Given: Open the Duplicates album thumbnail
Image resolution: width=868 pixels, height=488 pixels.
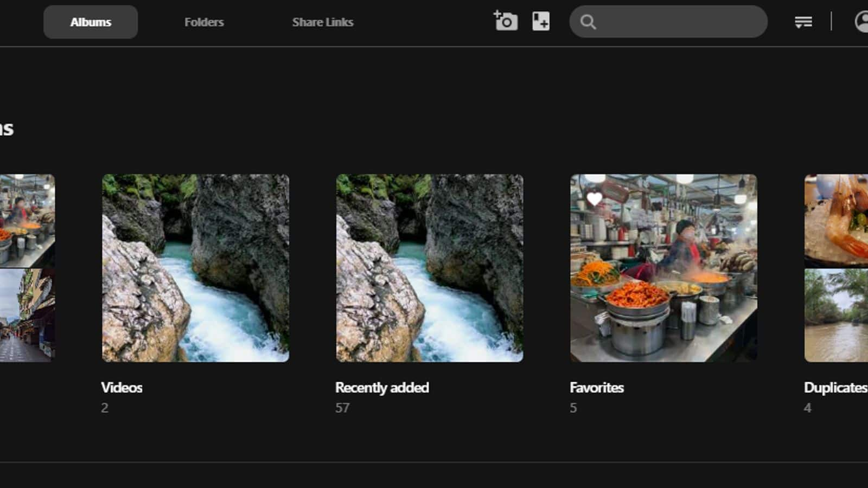Looking at the screenshot, I should 836,268.
